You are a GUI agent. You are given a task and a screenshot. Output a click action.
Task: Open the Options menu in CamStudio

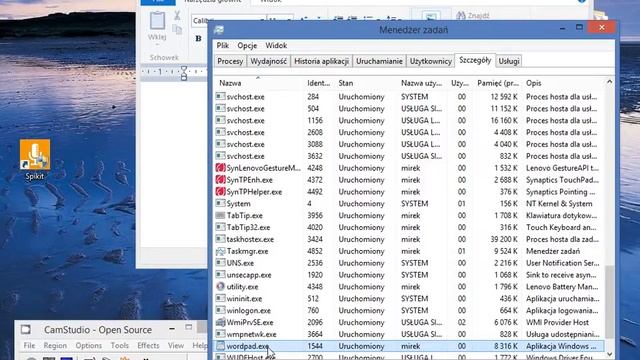pos(89,345)
